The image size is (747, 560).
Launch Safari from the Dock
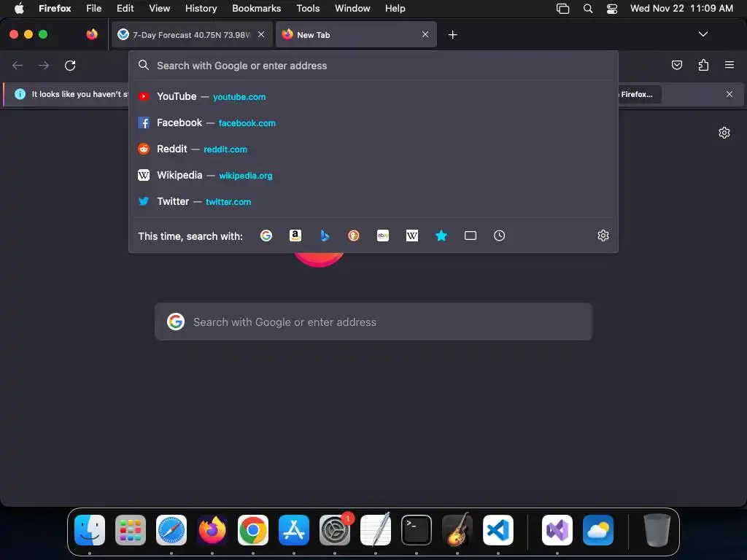point(171,530)
